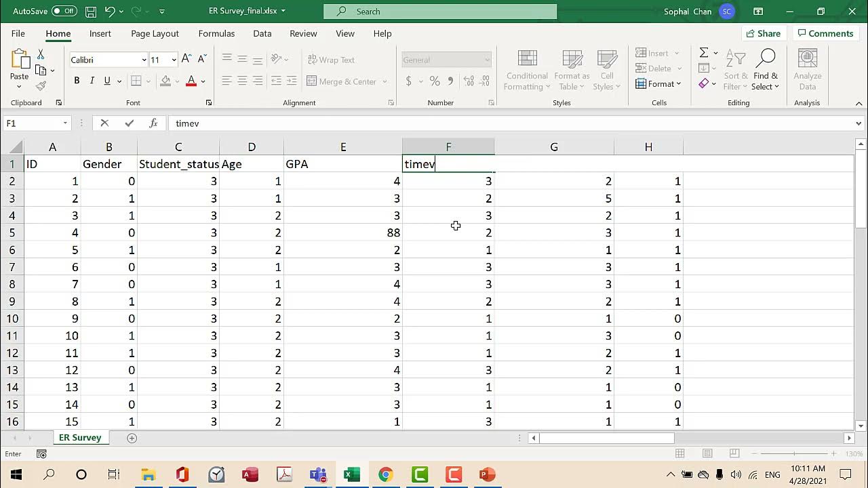868x488 pixels.
Task: Toggle Italic formatting
Action: point(92,81)
